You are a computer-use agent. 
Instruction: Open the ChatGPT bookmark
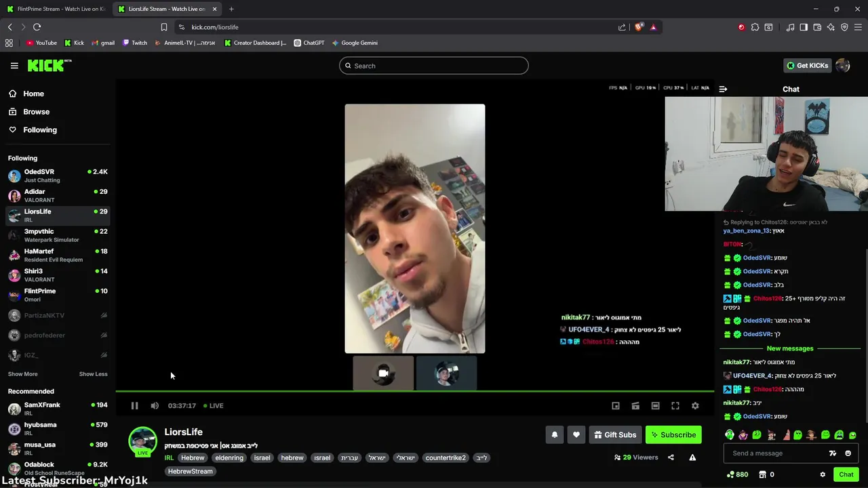(309, 43)
